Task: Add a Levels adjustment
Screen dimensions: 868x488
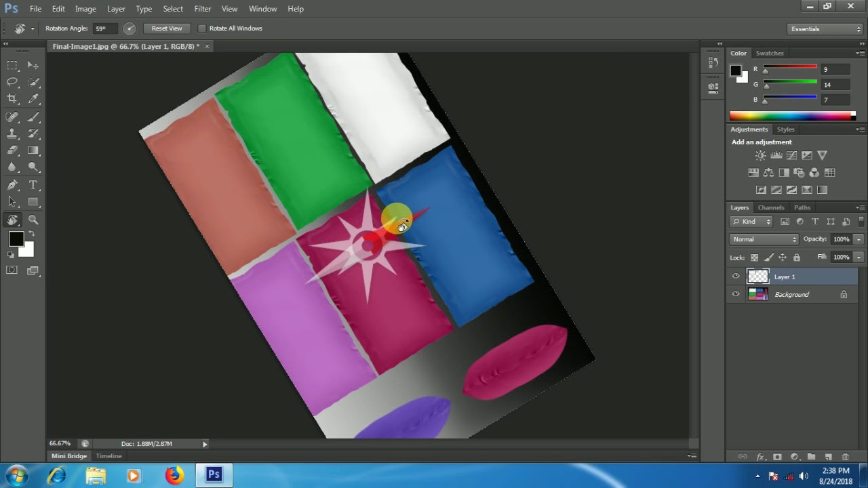Action: click(x=776, y=155)
